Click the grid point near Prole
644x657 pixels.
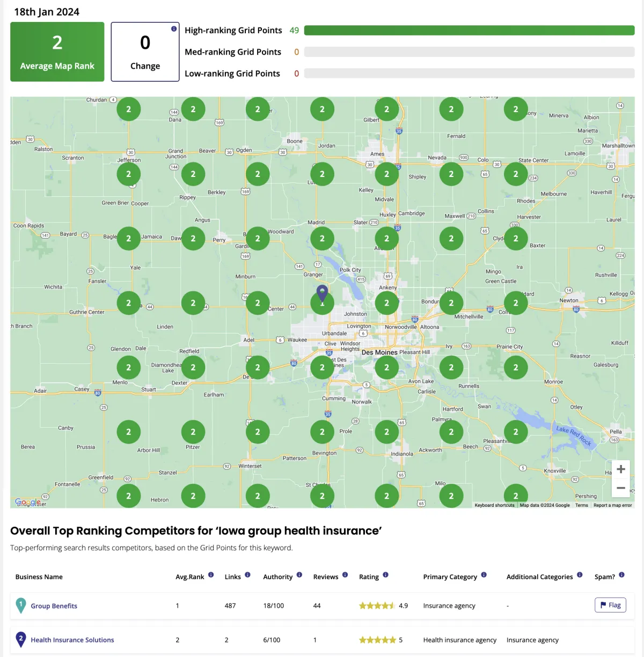tap(322, 432)
